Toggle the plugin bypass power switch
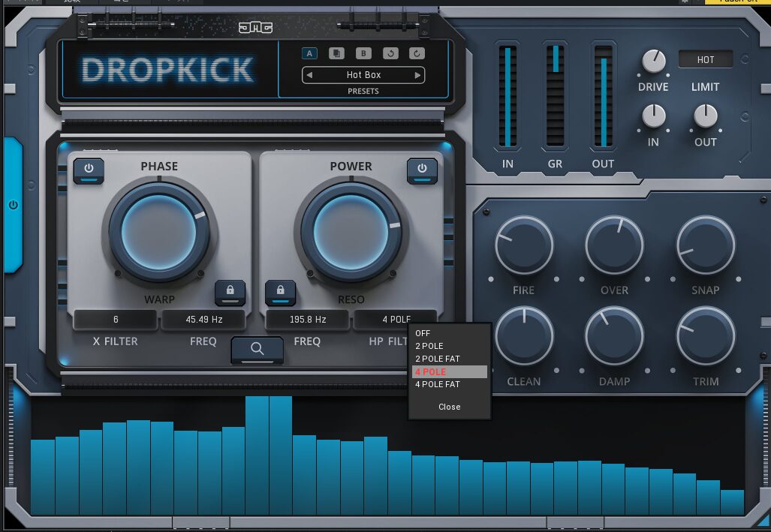Viewport: 771px width, 532px height. (14, 205)
